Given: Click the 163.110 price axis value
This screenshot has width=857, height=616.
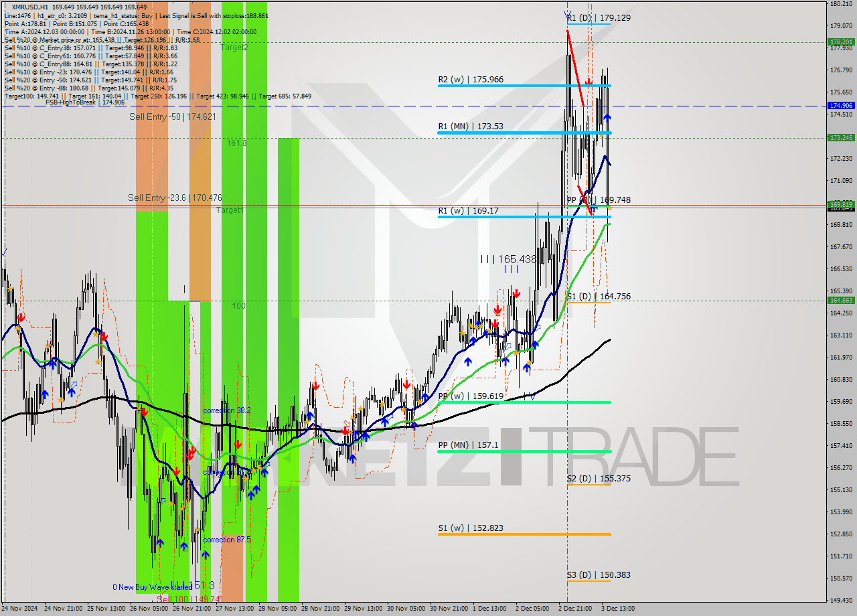Looking at the screenshot, I should (841, 335).
